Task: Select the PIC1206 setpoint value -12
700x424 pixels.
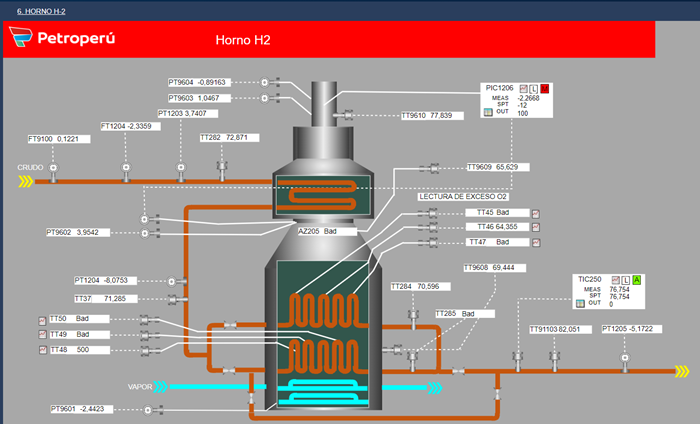Action: click(522, 105)
